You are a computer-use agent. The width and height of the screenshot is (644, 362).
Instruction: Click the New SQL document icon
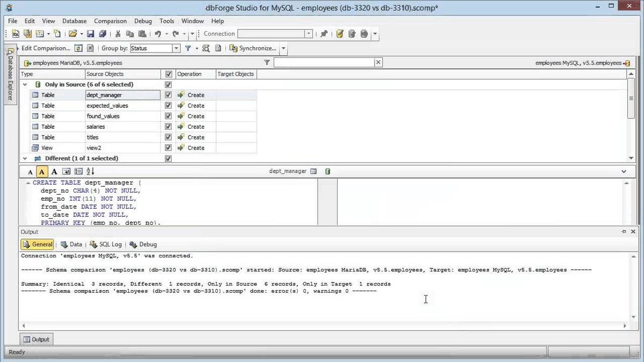[15, 34]
